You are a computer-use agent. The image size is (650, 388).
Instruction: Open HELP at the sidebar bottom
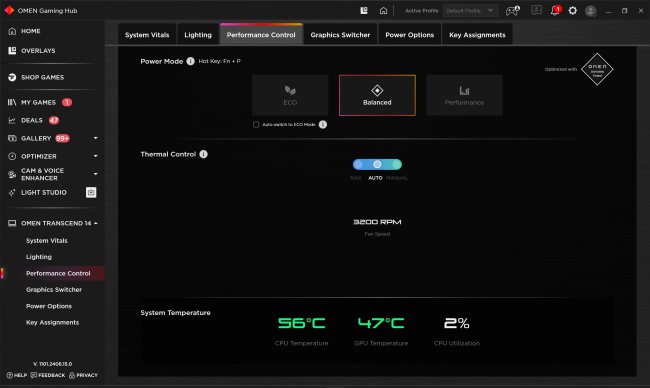(x=17, y=375)
